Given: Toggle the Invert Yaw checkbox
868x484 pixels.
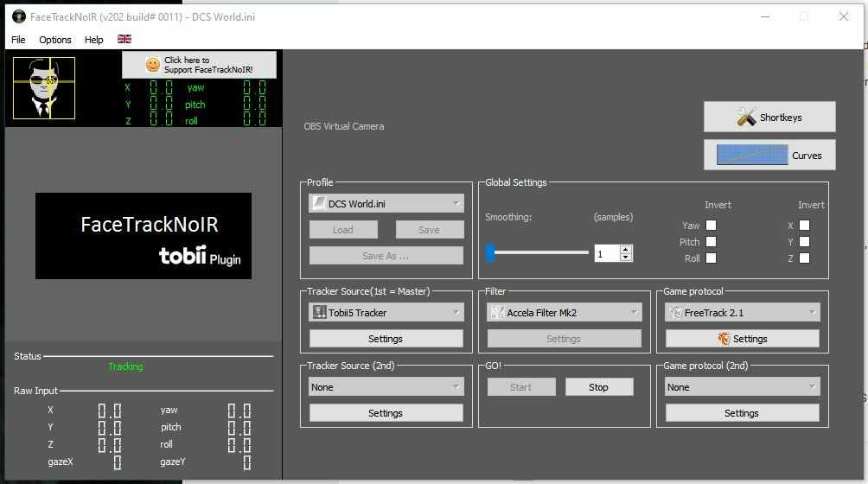Looking at the screenshot, I should 712,225.
